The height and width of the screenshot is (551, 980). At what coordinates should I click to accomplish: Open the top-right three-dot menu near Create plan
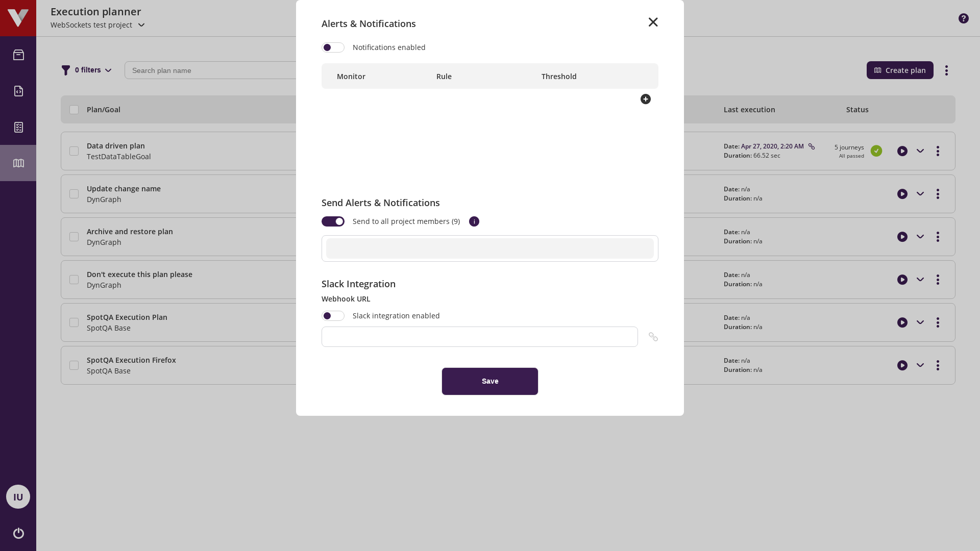tap(947, 70)
